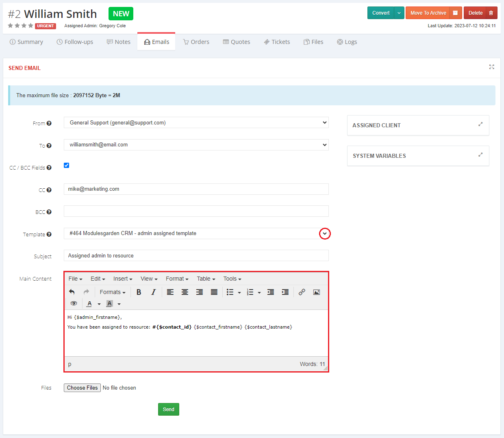Click the help icon next to From

[49, 123]
